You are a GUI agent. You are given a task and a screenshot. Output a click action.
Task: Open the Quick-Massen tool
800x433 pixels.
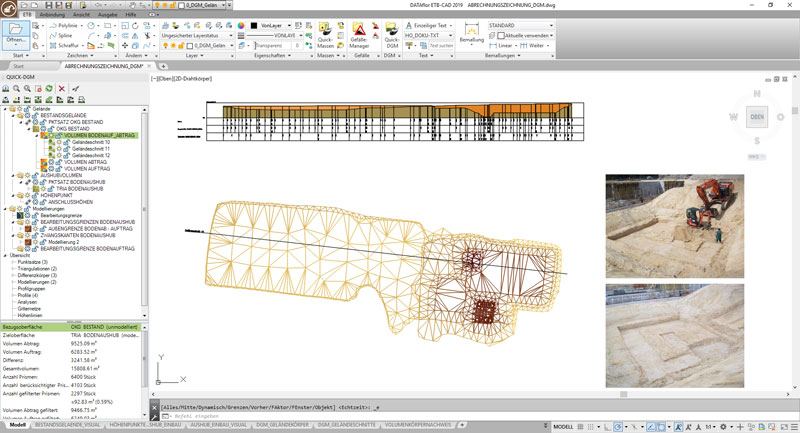(x=325, y=35)
